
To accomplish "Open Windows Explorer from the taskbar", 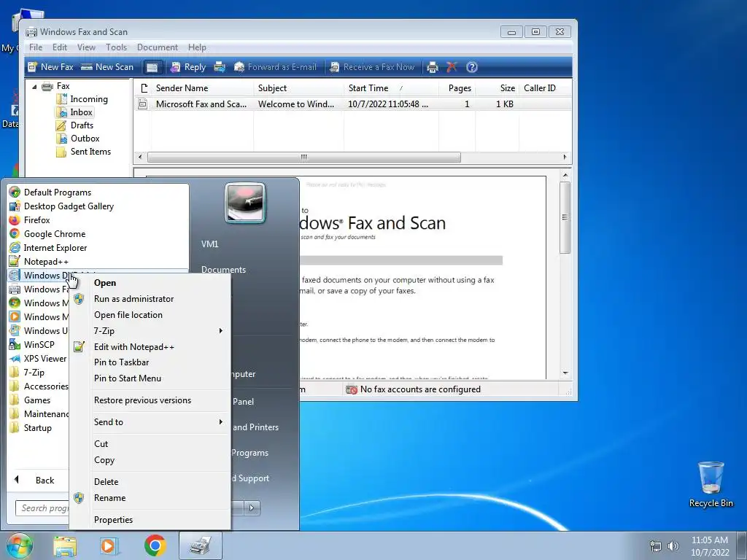I will 65,545.
